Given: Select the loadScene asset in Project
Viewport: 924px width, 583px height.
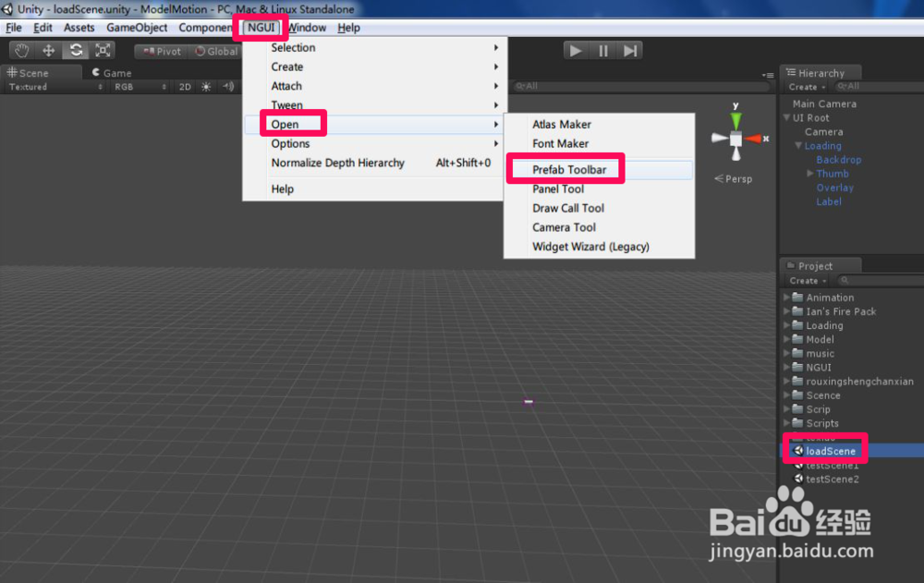Looking at the screenshot, I should point(830,449).
